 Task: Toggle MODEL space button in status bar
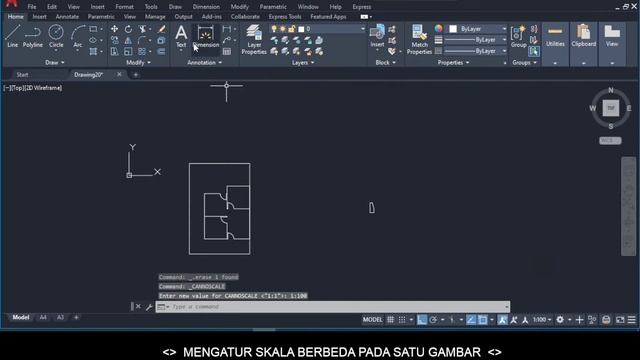point(372,320)
